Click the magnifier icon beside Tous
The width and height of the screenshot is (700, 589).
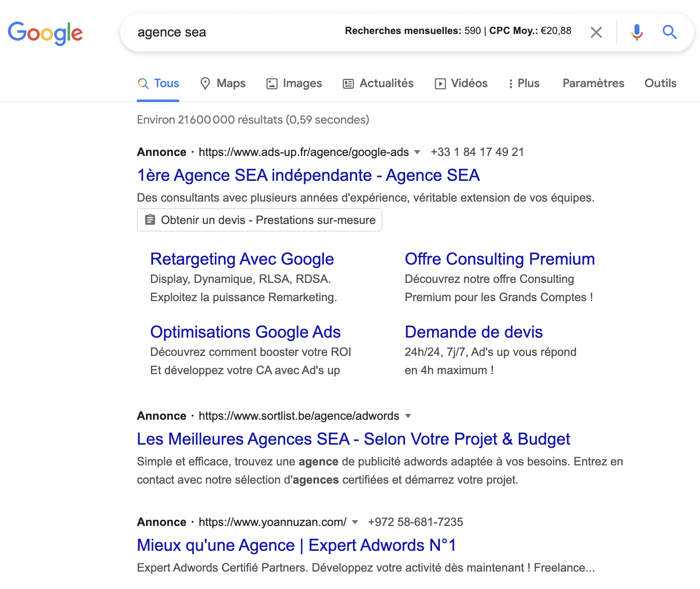(143, 83)
